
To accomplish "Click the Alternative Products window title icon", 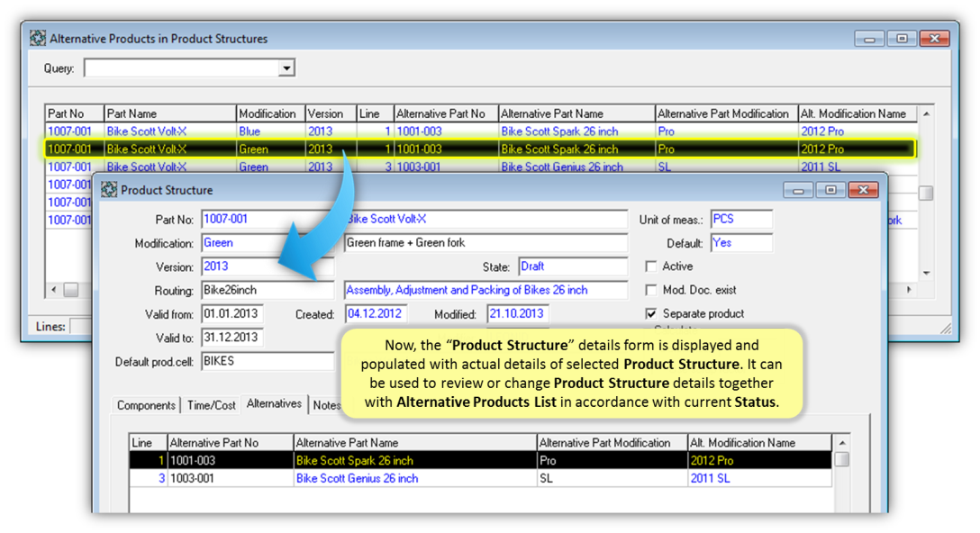I will point(38,38).
